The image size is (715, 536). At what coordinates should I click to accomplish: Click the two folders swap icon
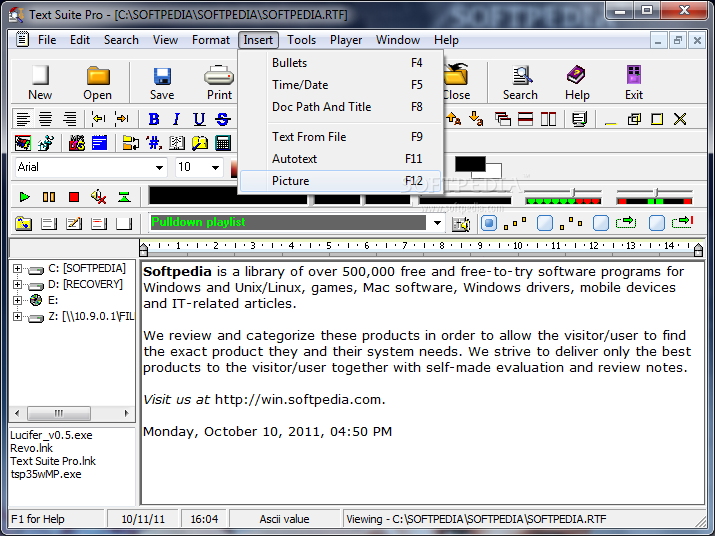click(131, 143)
